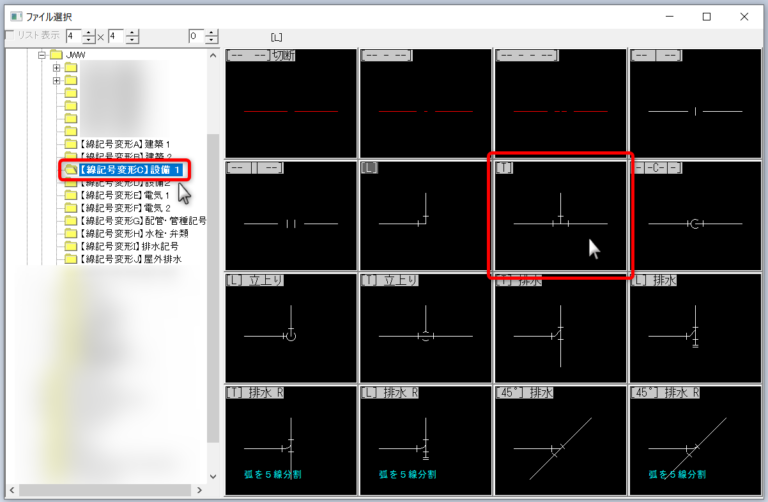This screenshot has height=502, width=768.
Task: Click folder tree horizontal scroll right arrow
Action: [199, 490]
